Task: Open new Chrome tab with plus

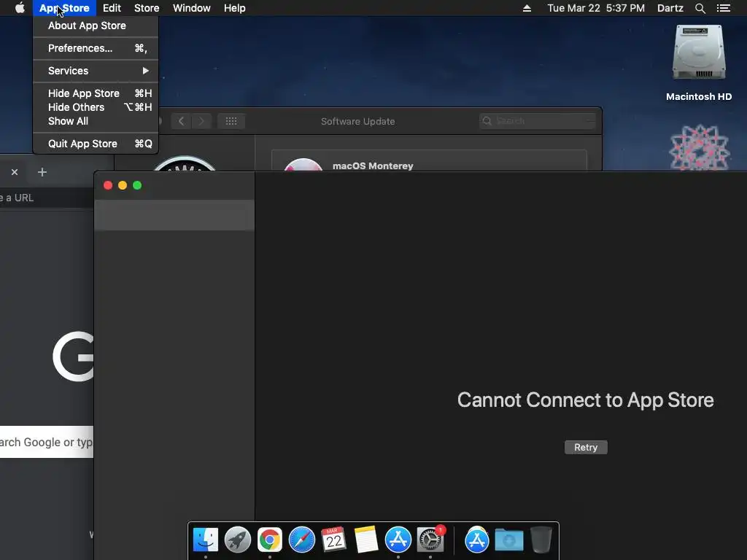Action: [42, 172]
